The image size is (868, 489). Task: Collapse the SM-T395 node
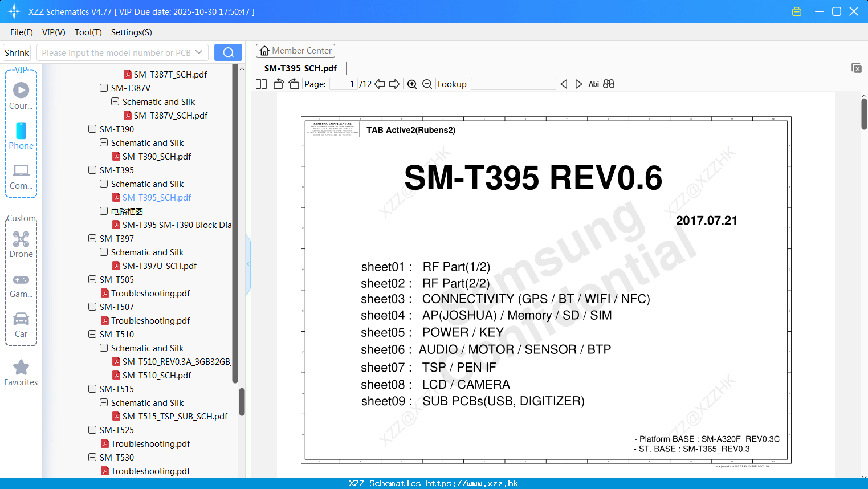pos(92,170)
